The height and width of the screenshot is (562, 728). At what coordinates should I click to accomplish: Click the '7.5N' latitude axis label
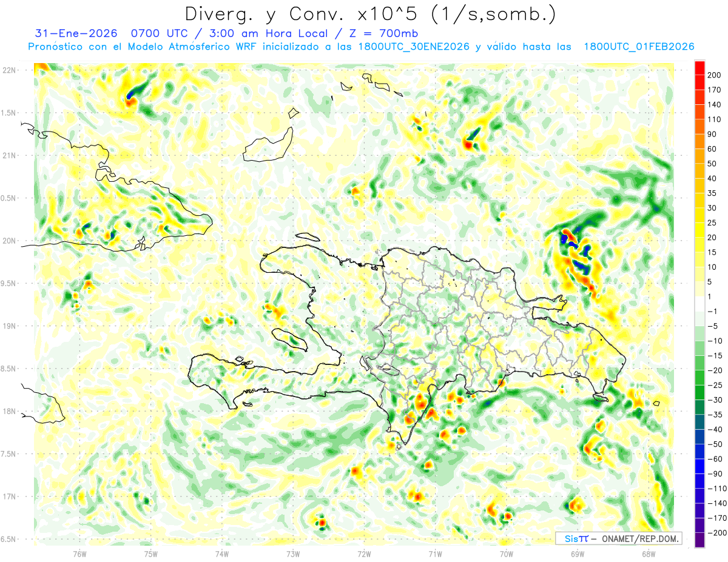pos(8,454)
